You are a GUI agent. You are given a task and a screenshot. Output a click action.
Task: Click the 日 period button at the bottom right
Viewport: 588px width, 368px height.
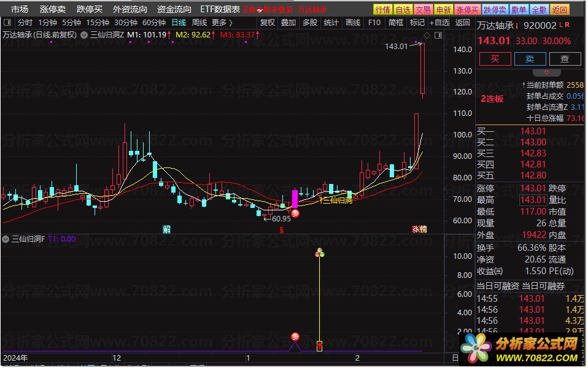pyautogui.click(x=455, y=358)
